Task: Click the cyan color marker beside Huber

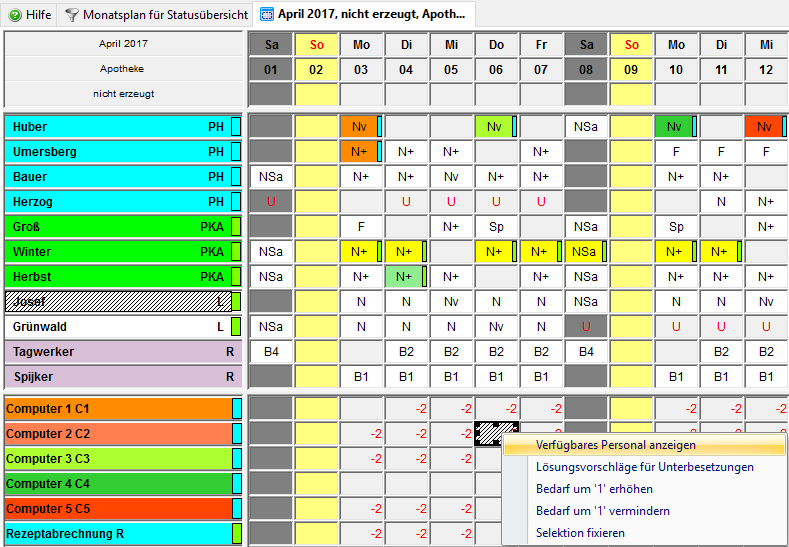Action: coord(236,127)
